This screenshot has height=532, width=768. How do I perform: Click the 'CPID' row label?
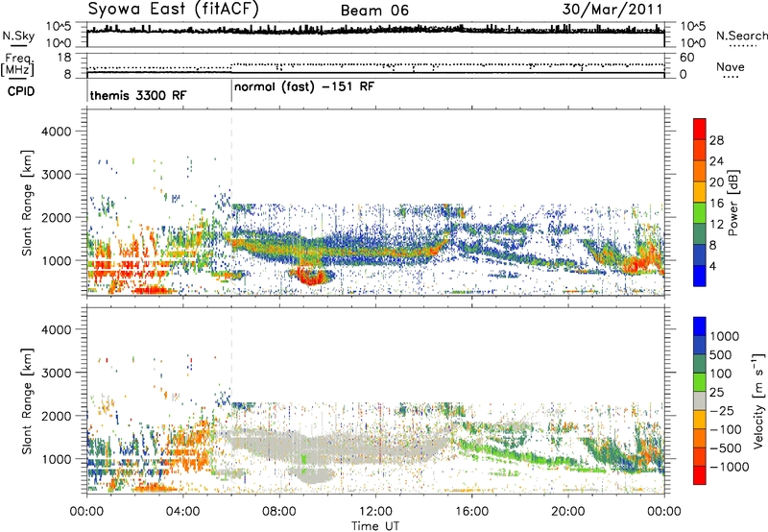21,91
